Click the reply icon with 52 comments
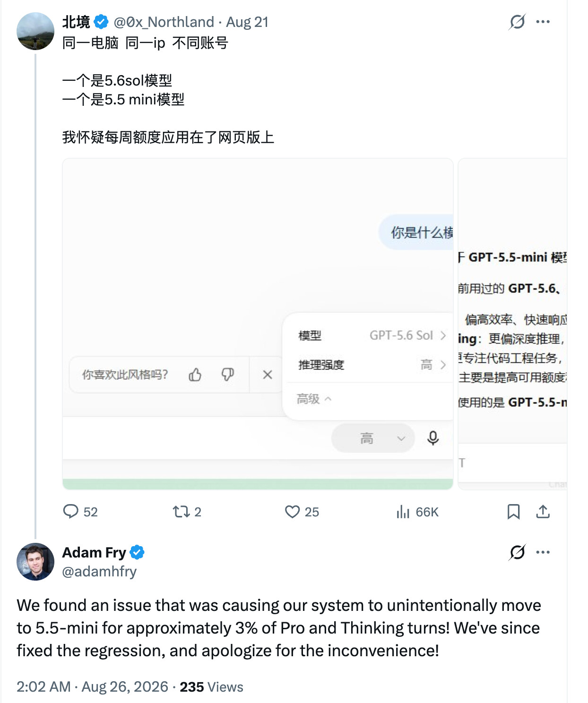 (x=71, y=512)
